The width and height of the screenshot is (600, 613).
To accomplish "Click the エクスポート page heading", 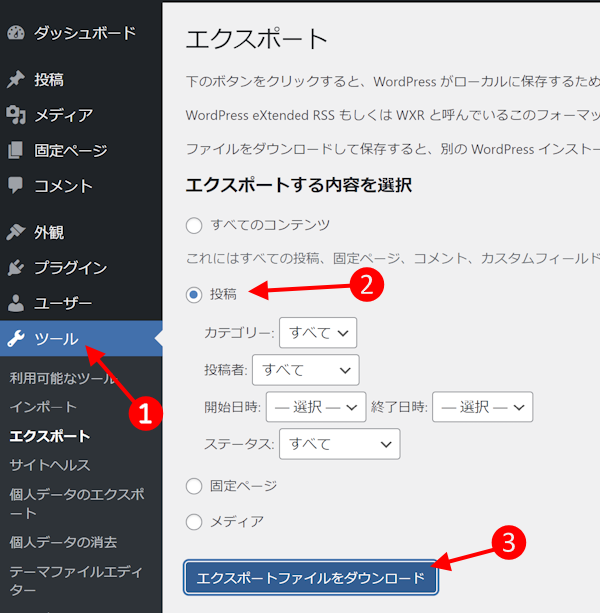I will [x=256, y=39].
